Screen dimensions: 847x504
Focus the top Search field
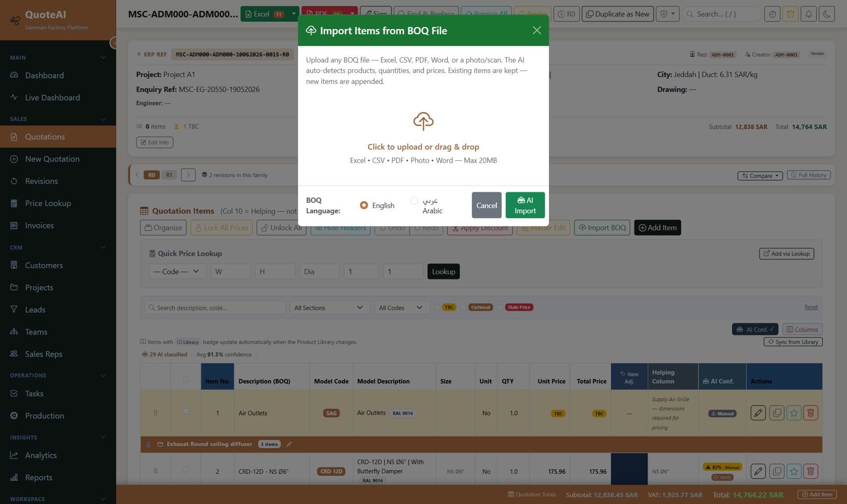tap(722, 14)
